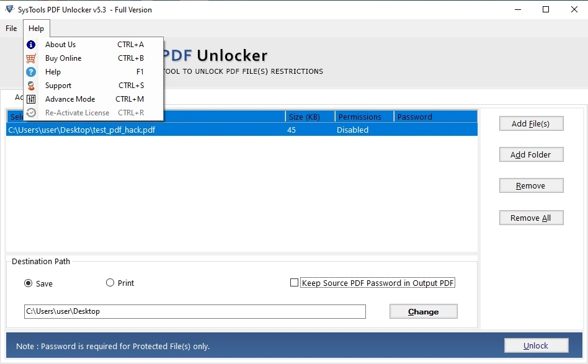Image resolution: width=588 pixels, height=364 pixels.
Task: Click the Permissions column header
Action: (x=364, y=117)
